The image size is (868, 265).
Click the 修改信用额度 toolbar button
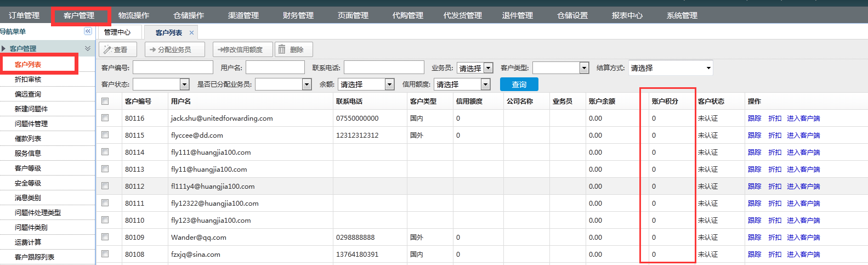[243, 49]
